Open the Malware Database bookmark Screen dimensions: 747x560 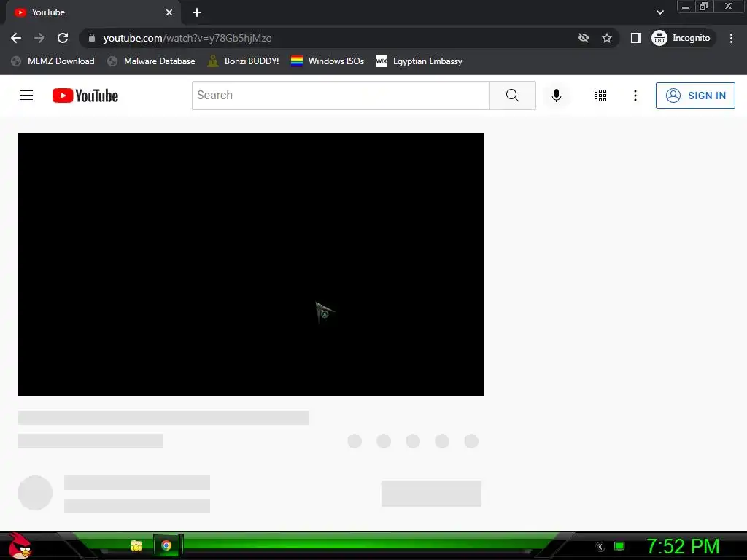151,61
